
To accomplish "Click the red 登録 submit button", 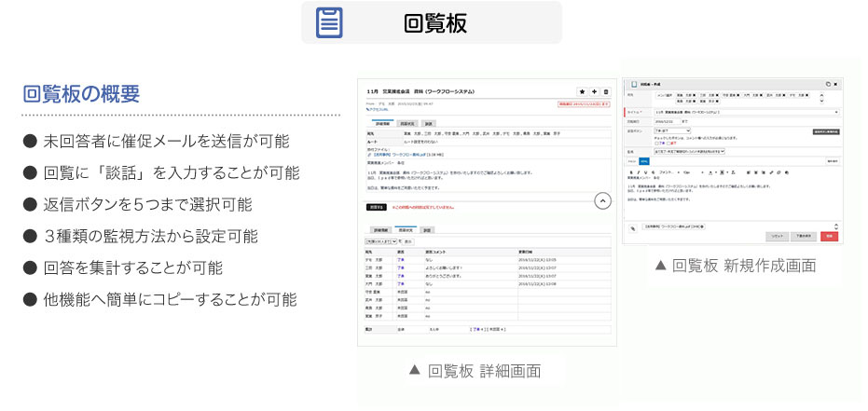I will [829, 237].
